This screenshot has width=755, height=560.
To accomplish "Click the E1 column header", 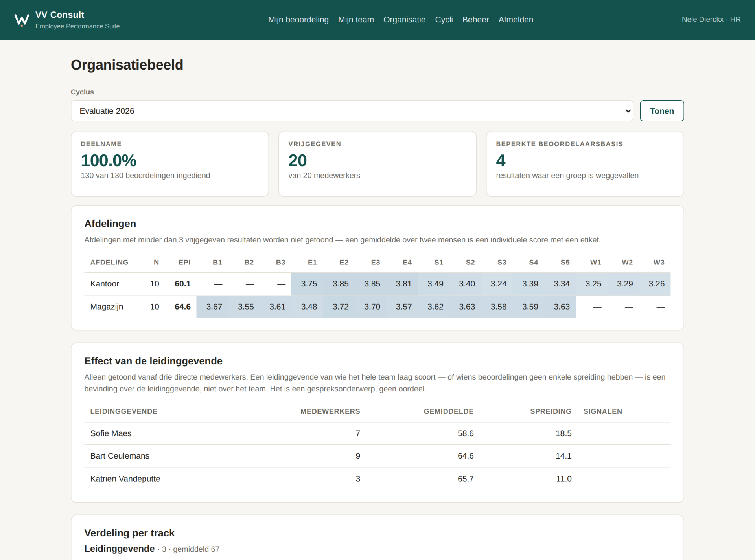I will tap(312, 262).
